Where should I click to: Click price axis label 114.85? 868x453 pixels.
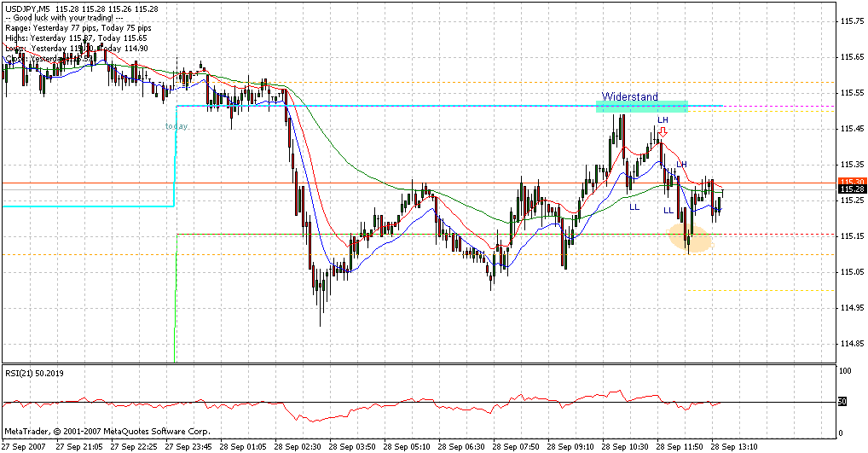coord(852,344)
